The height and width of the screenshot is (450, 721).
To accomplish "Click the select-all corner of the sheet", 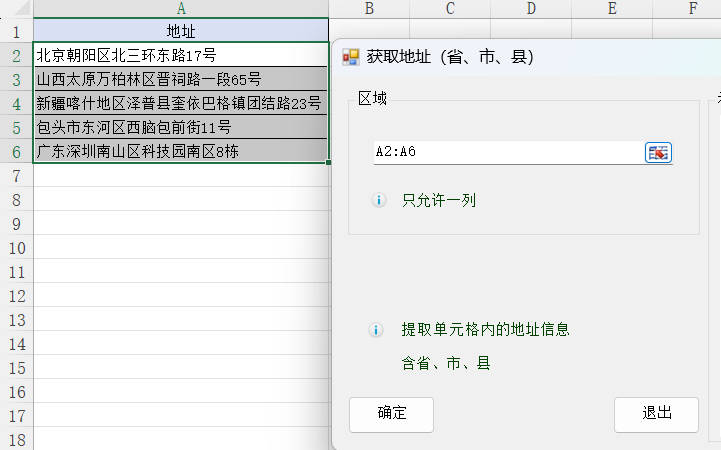I will click(x=16, y=9).
